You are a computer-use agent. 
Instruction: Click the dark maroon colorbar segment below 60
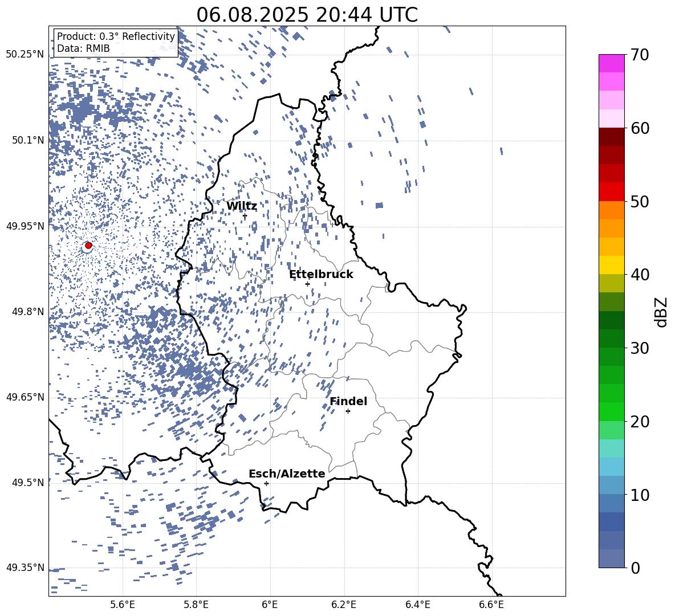pos(611,137)
